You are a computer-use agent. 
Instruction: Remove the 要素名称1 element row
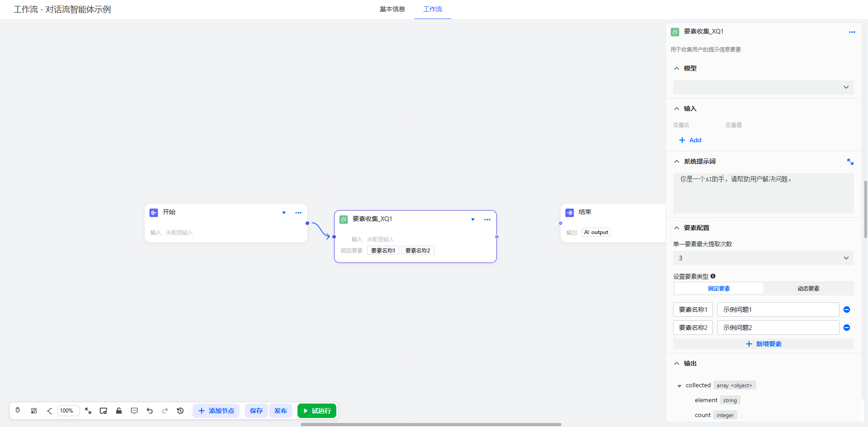point(847,310)
